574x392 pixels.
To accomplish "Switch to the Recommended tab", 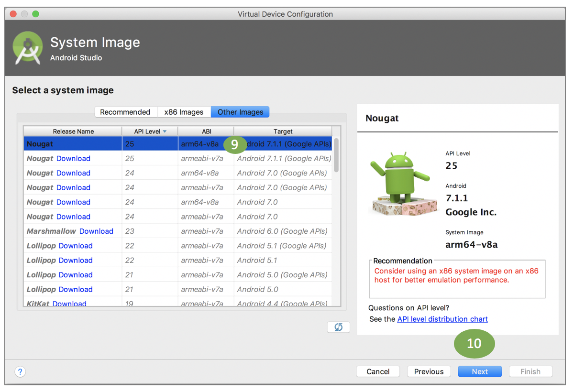I will (x=125, y=112).
